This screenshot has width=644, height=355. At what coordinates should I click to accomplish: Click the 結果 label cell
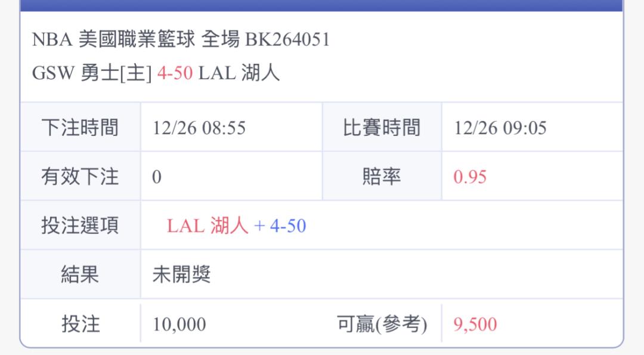click(x=80, y=274)
